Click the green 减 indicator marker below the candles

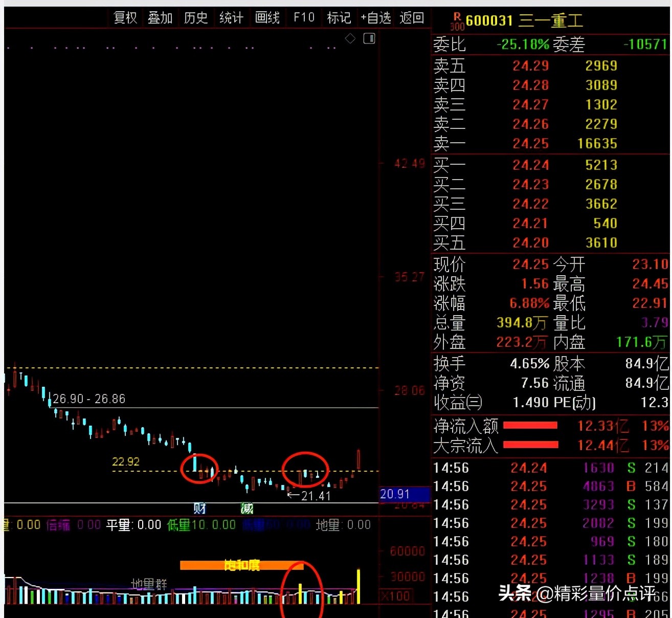247,508
